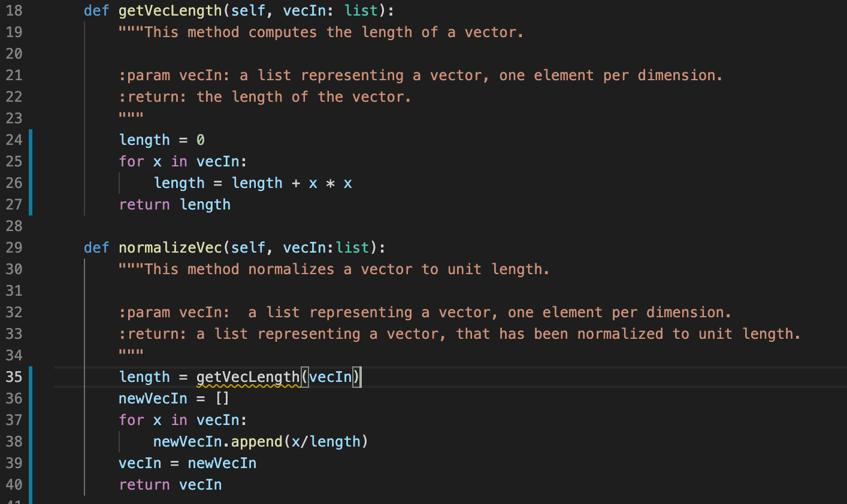This screenshot has height=504, width=847.
Task: Click the squiggly-underlined getVecLength call on line 35
Action: pos(248,377)
